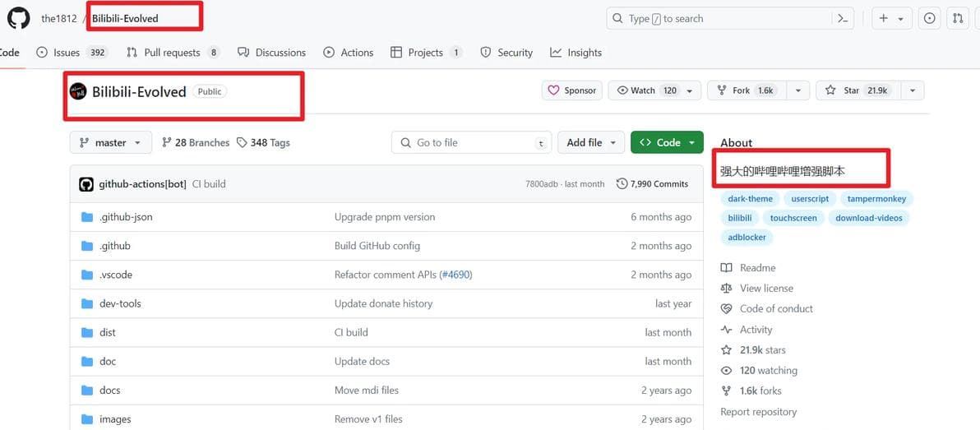Screen dimensions: 980x430
Task: Open the master branch dropdown
Action: tap(111, 142)
